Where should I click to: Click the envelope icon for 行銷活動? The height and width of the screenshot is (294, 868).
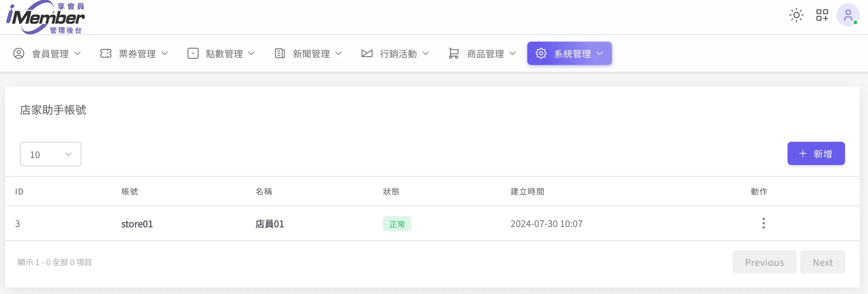click(x=366, y=54)
